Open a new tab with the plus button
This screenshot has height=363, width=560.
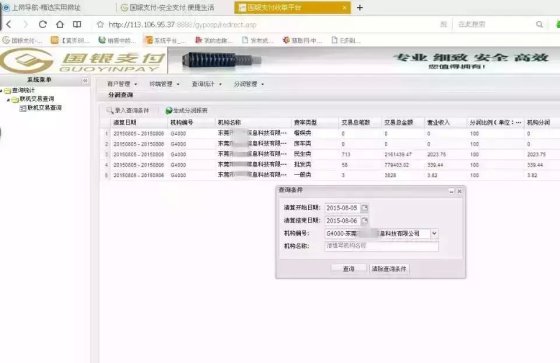click(x=360, y=8)
